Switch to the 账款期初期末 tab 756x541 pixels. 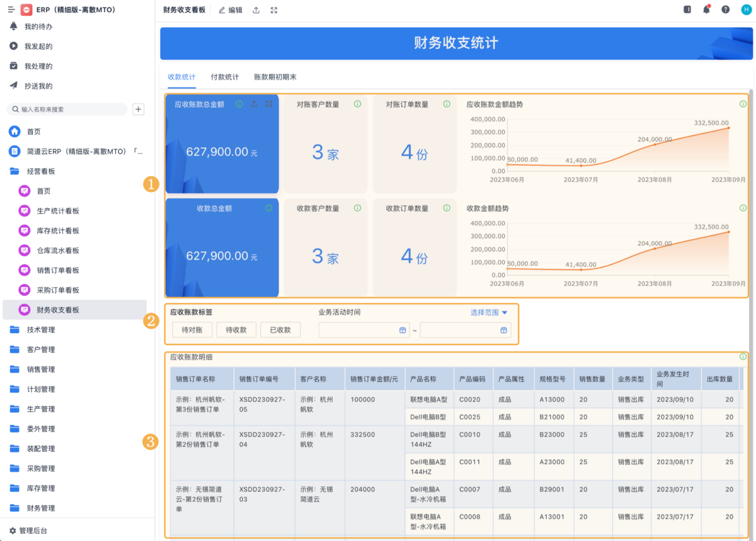(275, 77)
